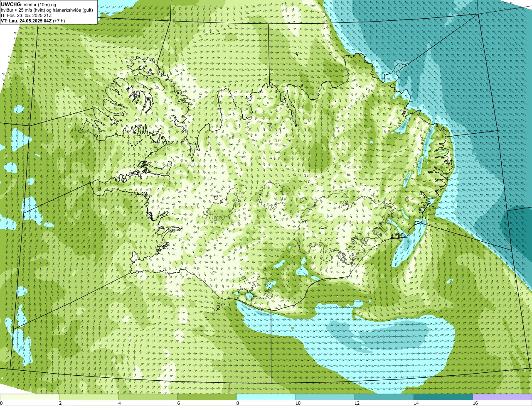Click the lavender above-16 m/s legend swatch
This screenshot has height=406, width=532.
502,397
